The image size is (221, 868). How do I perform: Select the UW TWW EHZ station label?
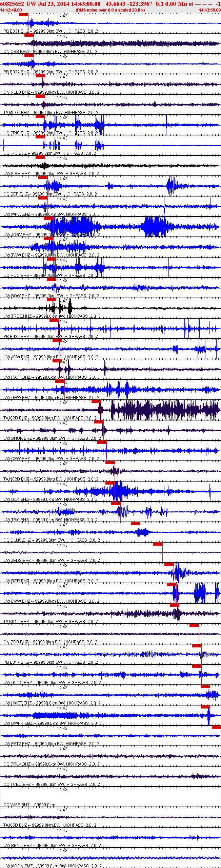click(x=52, y=255)
